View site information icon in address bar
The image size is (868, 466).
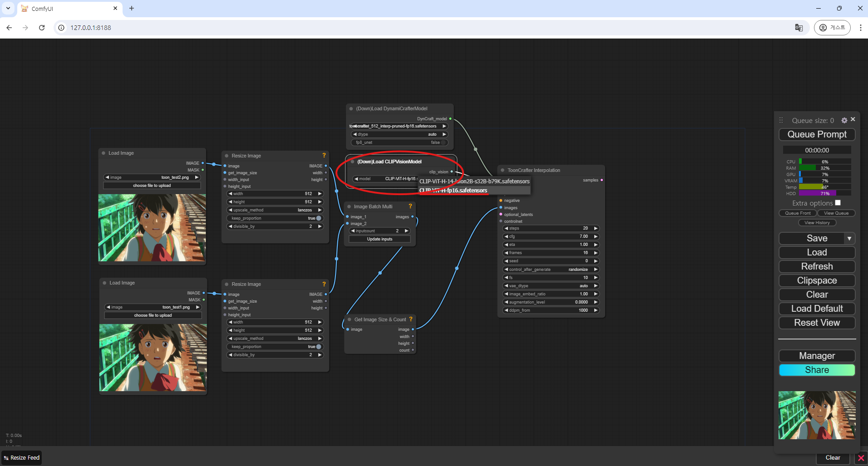[x=61, y=28]
